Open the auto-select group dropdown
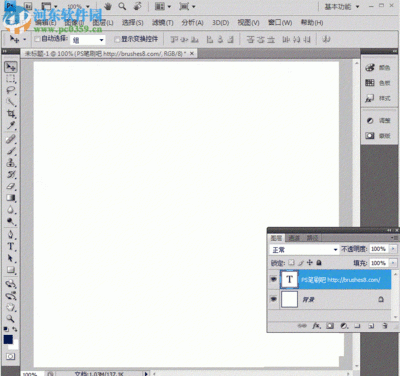Viewport: 400px width, 376px height. [x=88, y=40]
